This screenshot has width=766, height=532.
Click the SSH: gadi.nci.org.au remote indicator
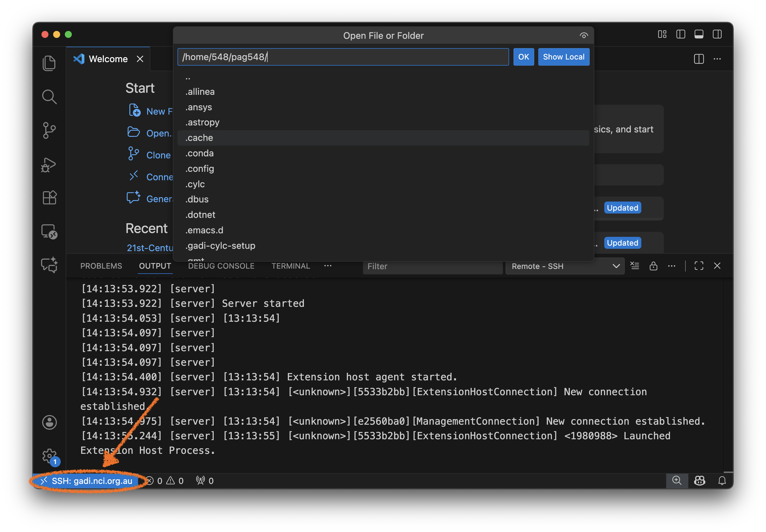[x=87, y=481]
